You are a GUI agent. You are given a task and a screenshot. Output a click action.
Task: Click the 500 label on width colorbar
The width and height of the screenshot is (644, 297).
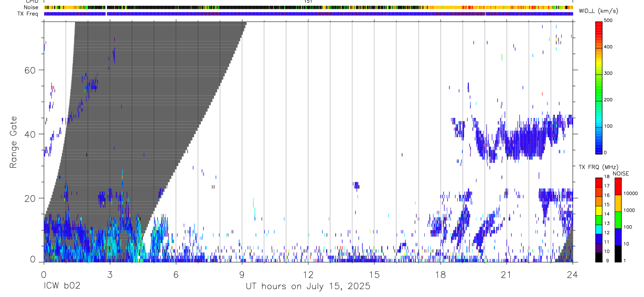pos(608,21)
